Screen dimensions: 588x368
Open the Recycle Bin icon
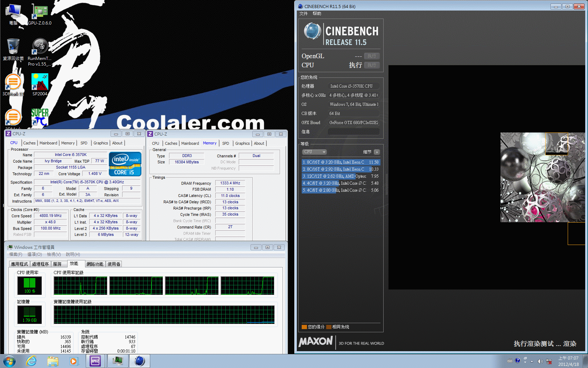(13, 49)
